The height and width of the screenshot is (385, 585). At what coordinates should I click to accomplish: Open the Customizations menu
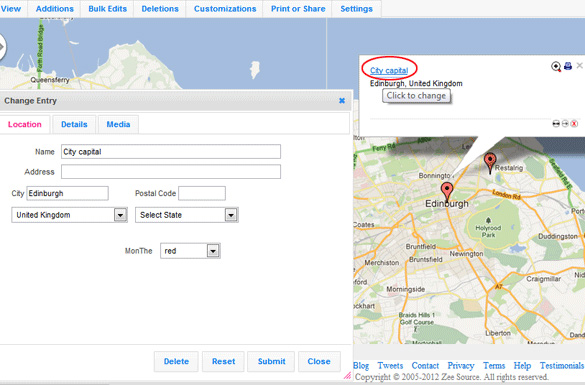225,9
